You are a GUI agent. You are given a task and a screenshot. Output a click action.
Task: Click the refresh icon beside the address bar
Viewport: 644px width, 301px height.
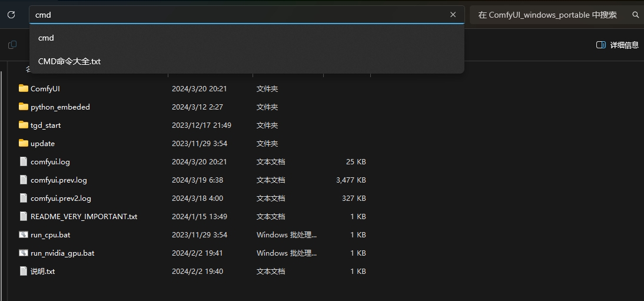click(x=11, y=15)
